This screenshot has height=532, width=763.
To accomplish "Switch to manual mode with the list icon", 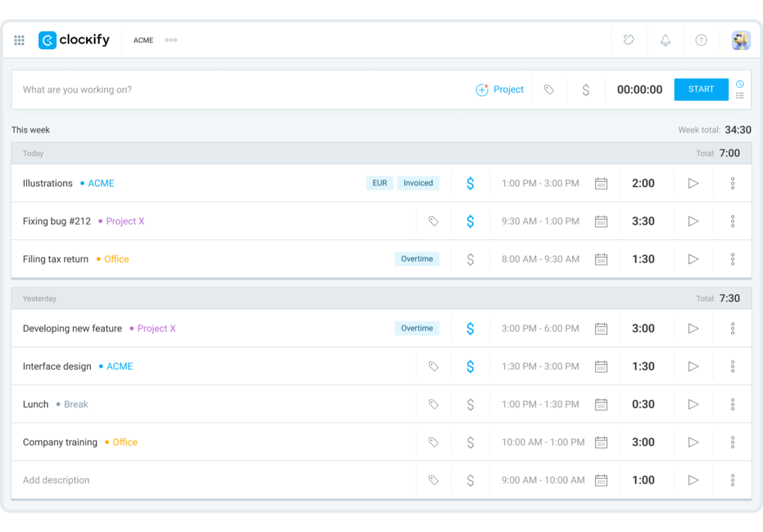I will [x=740, y=96].
